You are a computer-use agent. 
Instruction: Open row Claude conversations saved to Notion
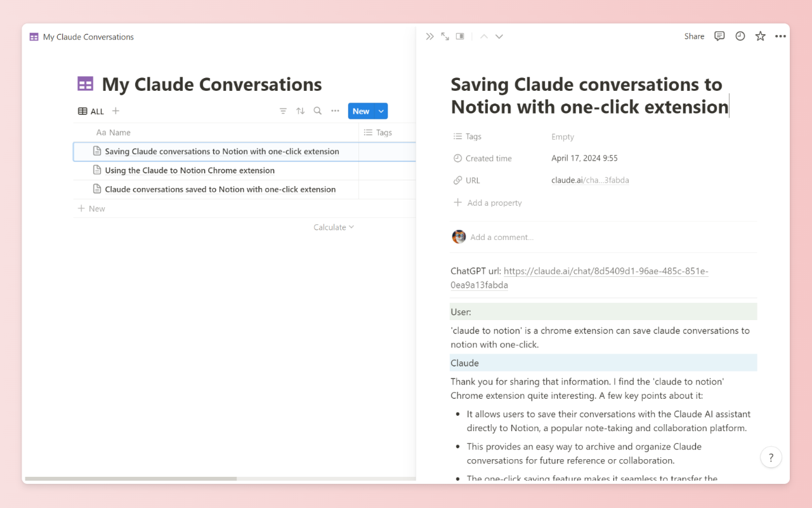coord(220,189)
